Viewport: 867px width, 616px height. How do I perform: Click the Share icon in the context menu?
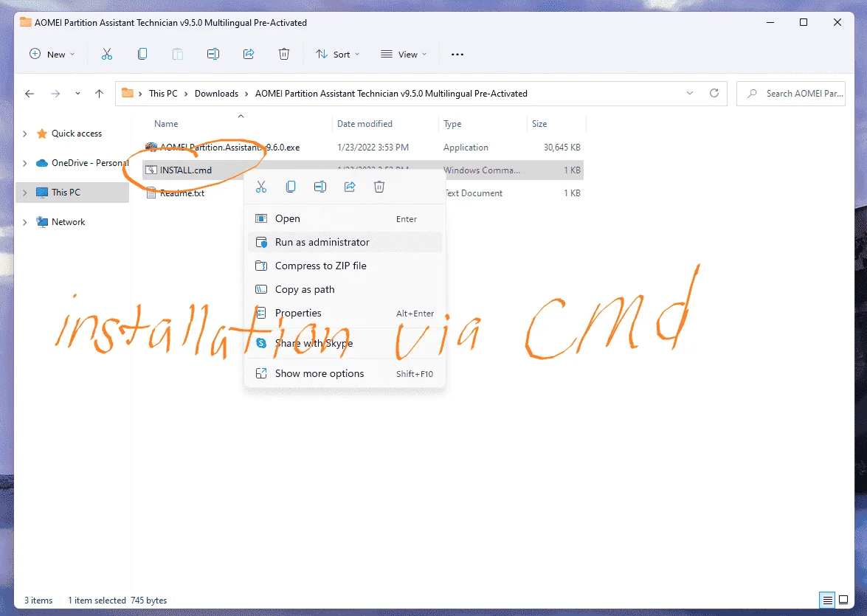point(350,187)
